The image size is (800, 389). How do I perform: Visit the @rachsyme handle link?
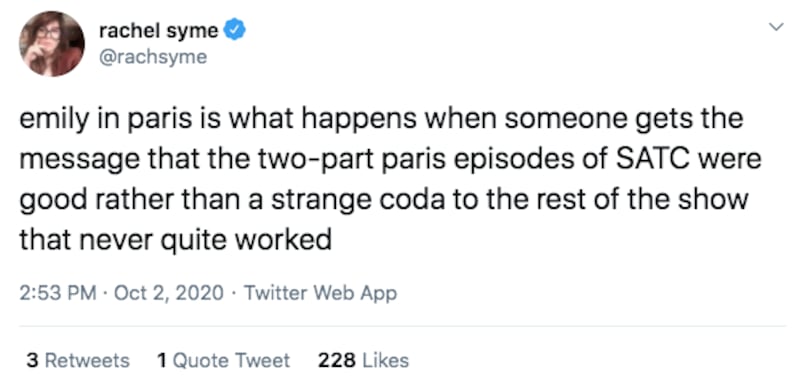pyautogui.click(x=153, y=57)
